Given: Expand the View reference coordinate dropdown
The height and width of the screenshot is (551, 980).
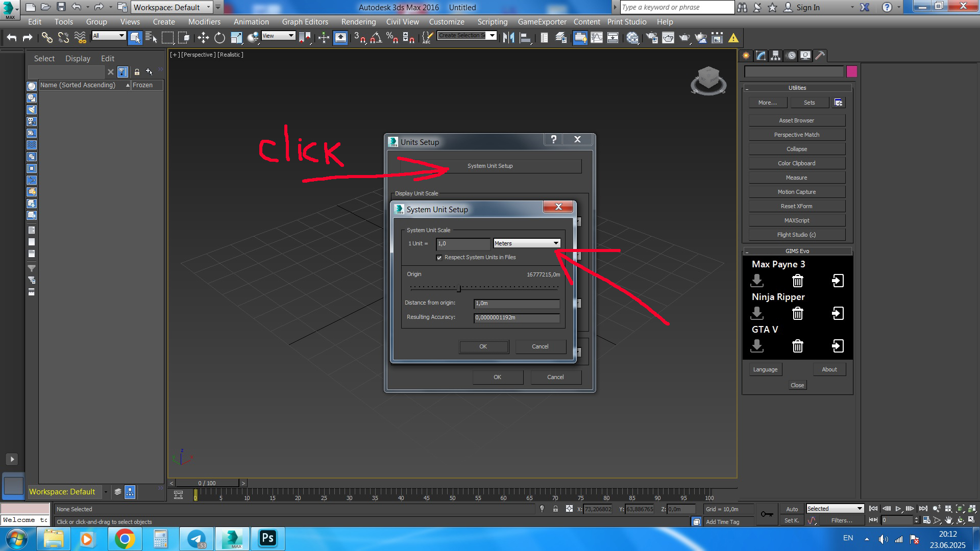Looking at the screenshot, I should coord(278,36).
